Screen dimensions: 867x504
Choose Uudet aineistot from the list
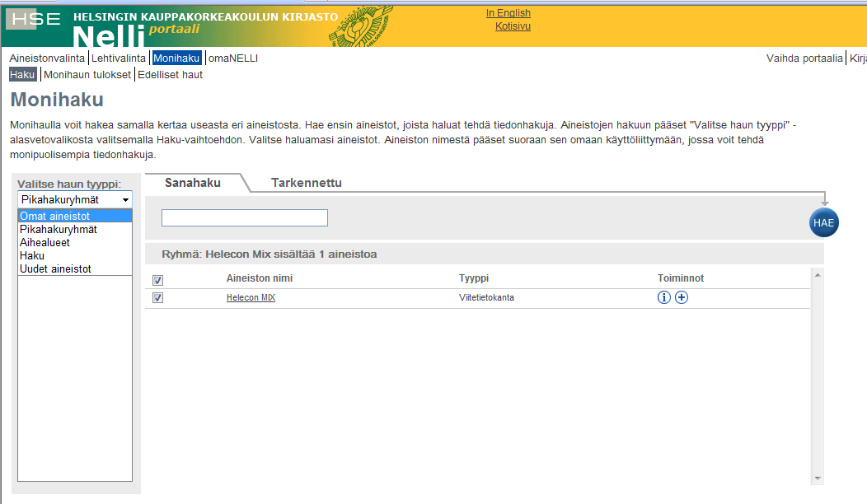coord(55,269)
